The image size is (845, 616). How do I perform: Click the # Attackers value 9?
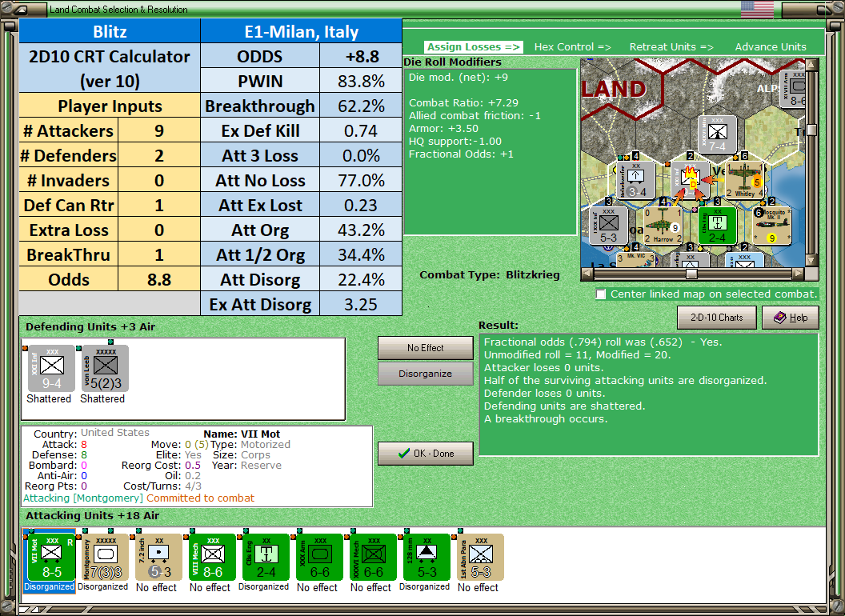159,131
